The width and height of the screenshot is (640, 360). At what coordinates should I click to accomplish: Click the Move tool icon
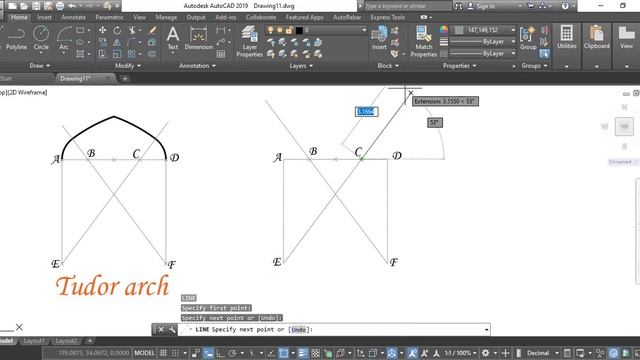point(102,30)
